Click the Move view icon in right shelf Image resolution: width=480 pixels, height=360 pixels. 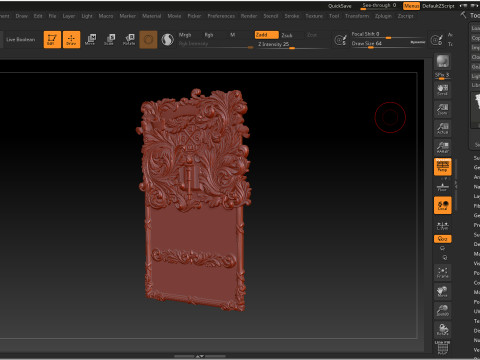coord(443,291)
